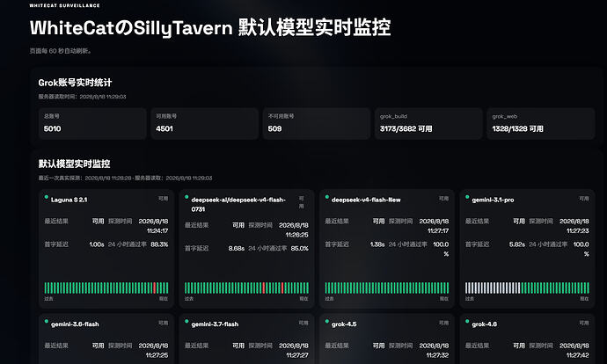Click the Grok账号实时统计 section heading
The image size is (607, 364).
(75, 83)
